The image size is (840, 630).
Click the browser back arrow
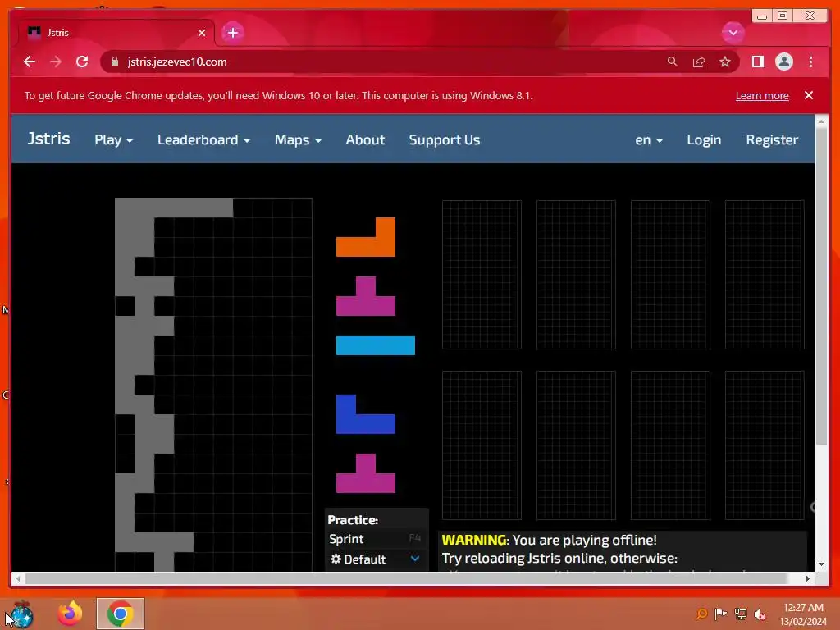click(30, 62)
